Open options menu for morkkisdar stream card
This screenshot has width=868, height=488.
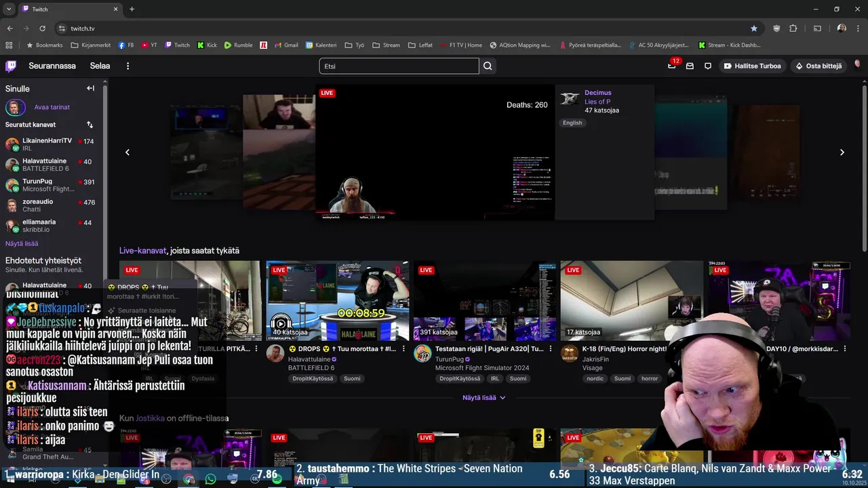(845, 349)
